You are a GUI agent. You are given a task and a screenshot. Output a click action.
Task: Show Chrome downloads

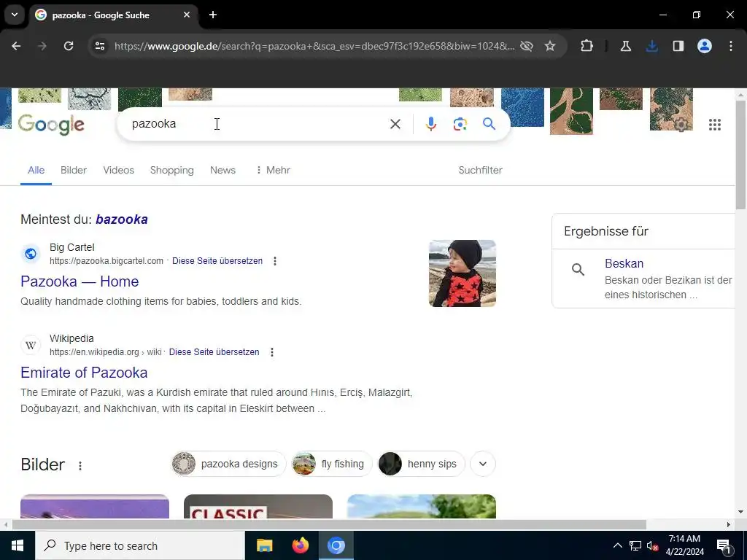point(651,46)
